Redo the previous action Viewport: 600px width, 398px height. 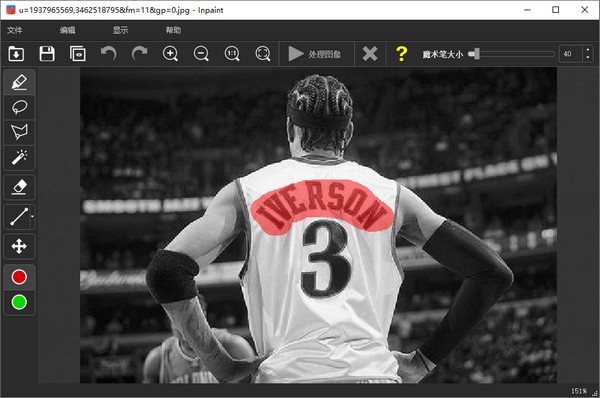tap(139, 54)
